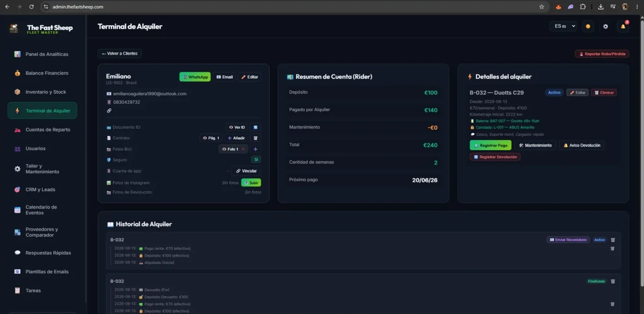Screen dimensions: 644x314
Task: Upload Instagram photos with Subir
Action: 251,182
